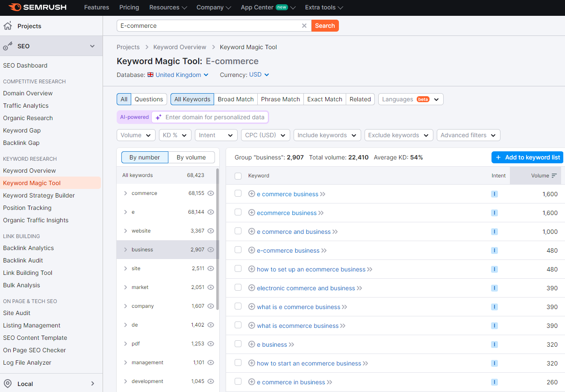Open SERP arrows after 'e commerce business'
This screenshot has height=392, width=565.
coord(323,194)
